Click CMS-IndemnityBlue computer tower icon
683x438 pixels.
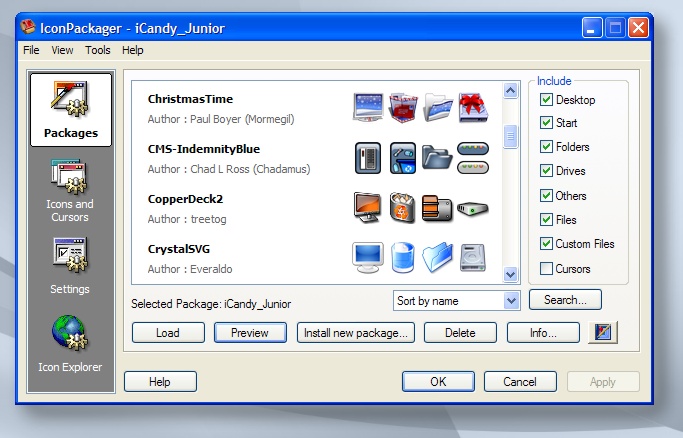tap(368, 158)
